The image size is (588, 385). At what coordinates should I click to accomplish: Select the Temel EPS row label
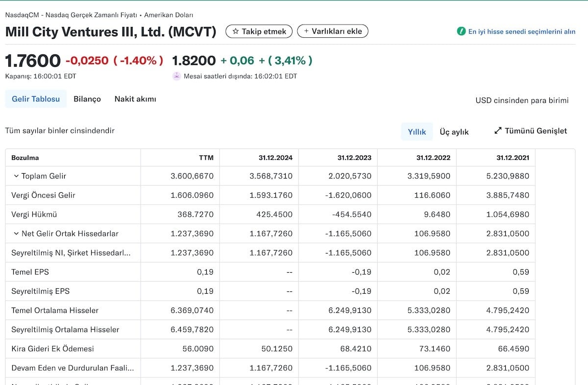[x=30, y=272]
